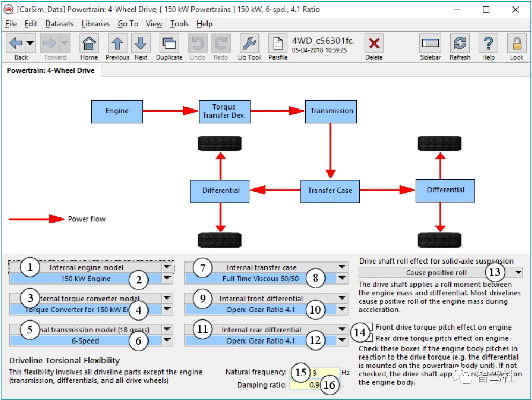Toggle Rear drive torque pitch effect checkbox
532x400 pixels.
369,338
